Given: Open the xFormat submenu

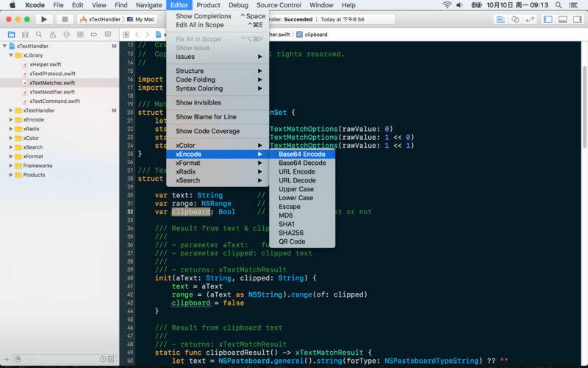Looking at the screenshot, I should coord(218,163).
